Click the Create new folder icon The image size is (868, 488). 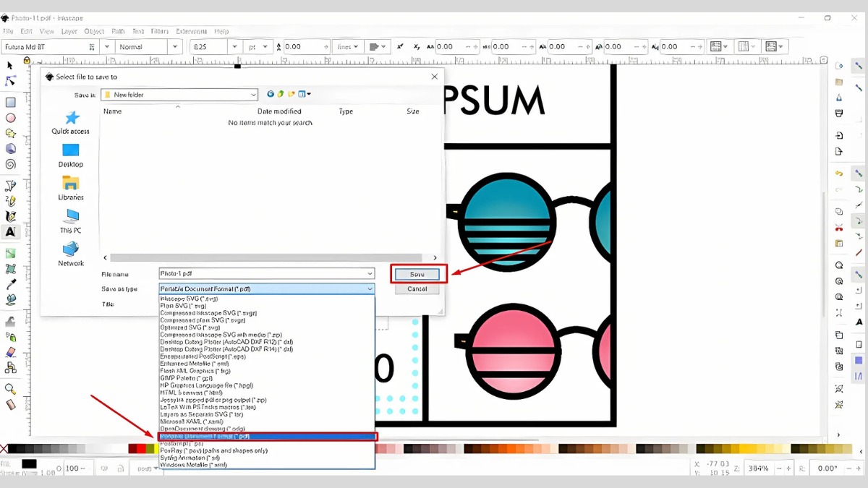[292, 94]
